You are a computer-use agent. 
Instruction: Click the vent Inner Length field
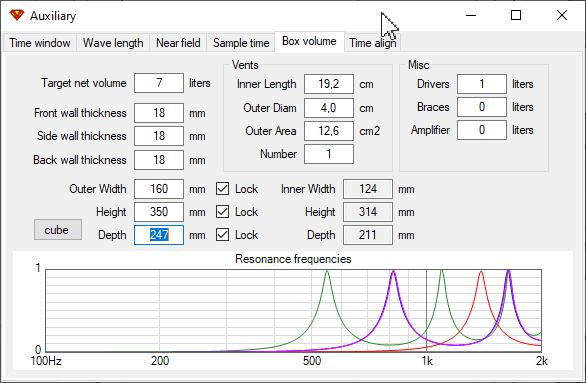(x=329, y=84)
